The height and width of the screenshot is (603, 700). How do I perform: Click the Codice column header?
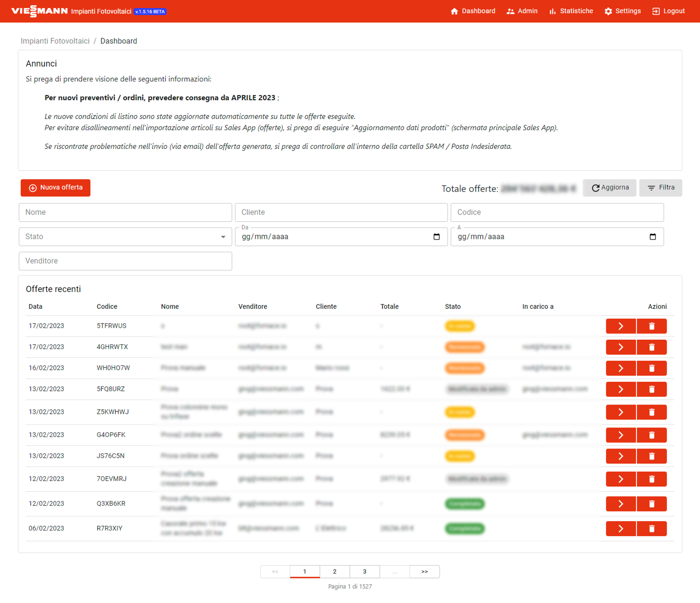pos(107,306)
